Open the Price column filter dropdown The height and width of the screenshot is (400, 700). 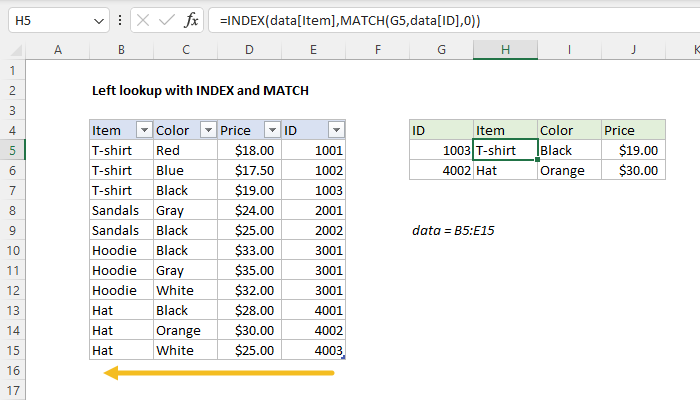[x=272, y=130]
